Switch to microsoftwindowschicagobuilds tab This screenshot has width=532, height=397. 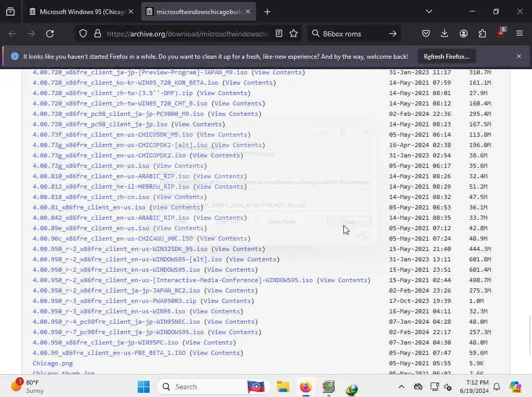point(199,12)
